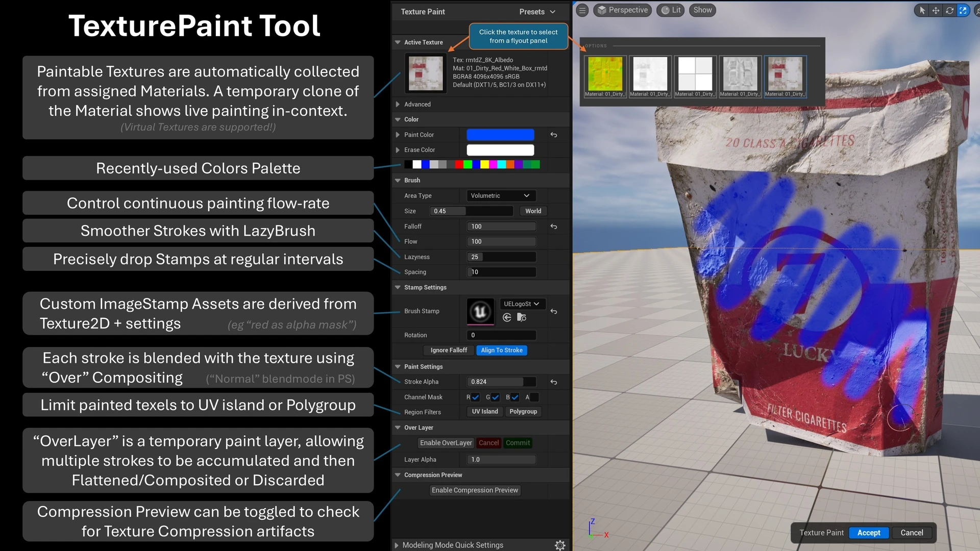Click the blue Paint Color swatch

[500, 134]
